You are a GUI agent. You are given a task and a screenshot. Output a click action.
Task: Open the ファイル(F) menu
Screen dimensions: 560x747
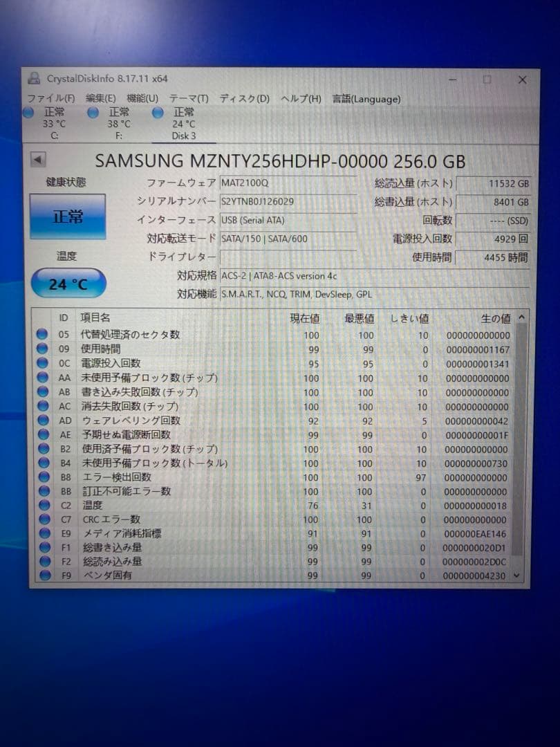(50, 99)
